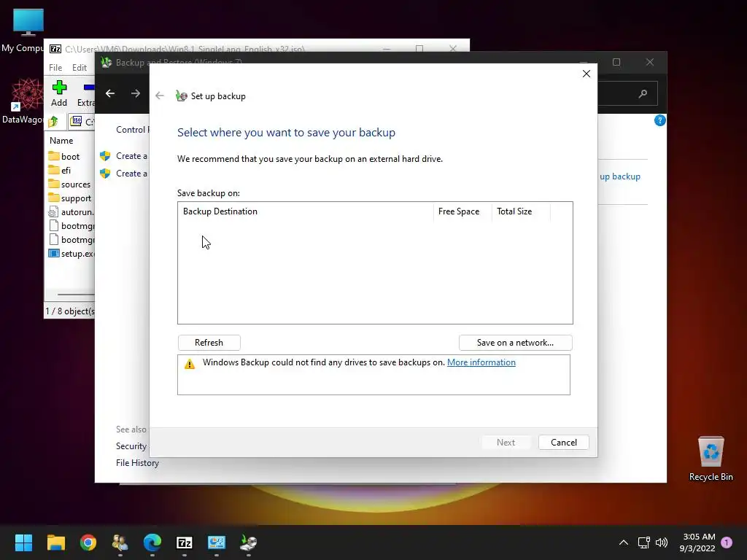747x560 pixels.
Task: Click Backup and Restore taskbar icon
Action: click(x=248, y=542)
